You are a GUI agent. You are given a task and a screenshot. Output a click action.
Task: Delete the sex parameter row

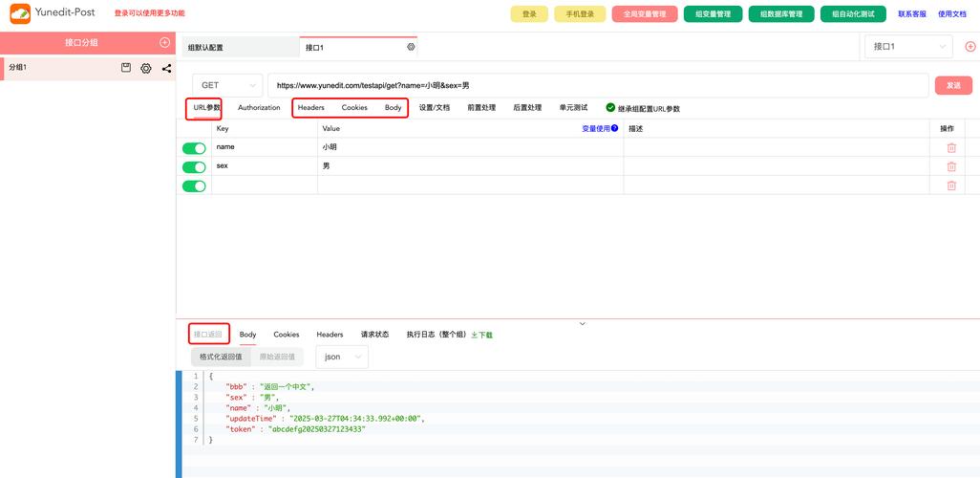coord(951,166)
